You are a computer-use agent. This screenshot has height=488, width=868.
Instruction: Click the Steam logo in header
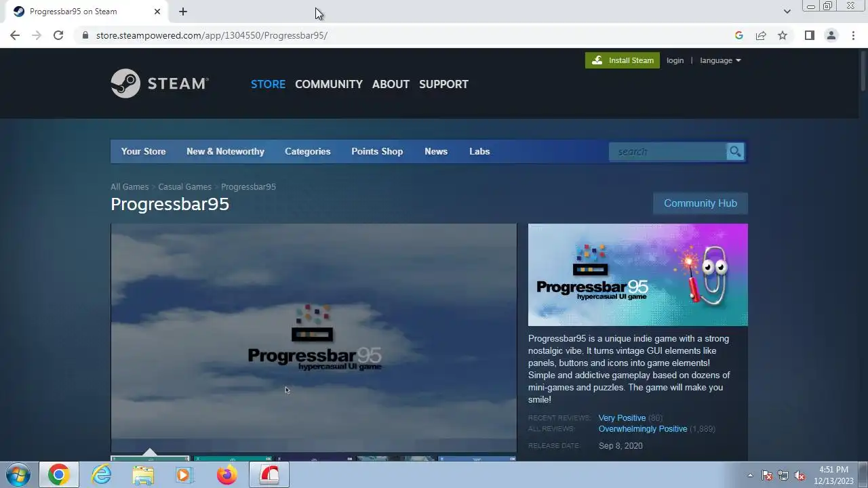(159, 83)
